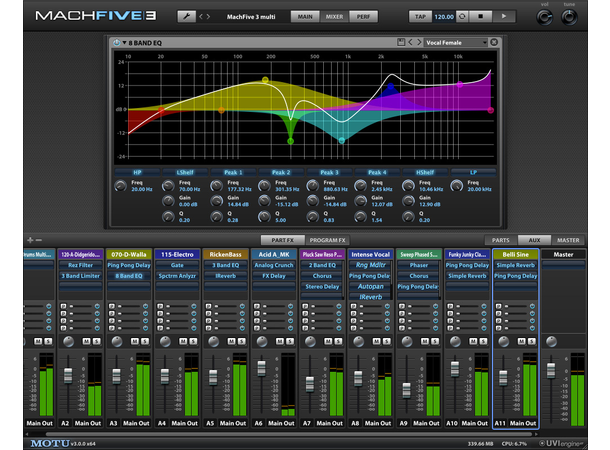Screen dimensions: 610x450
Task: Select the green Peak 2 EQ node
Action: click(291, 141)
